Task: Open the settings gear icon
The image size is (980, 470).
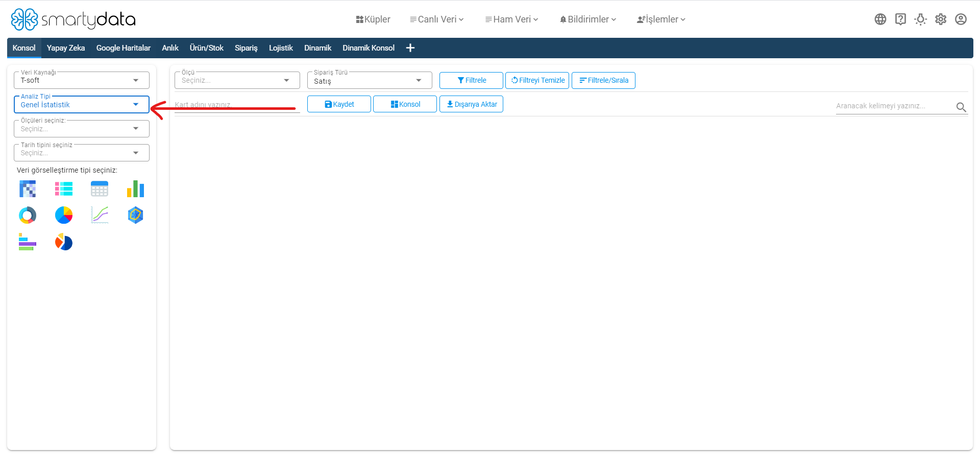Action: click(x=941, y=19)
